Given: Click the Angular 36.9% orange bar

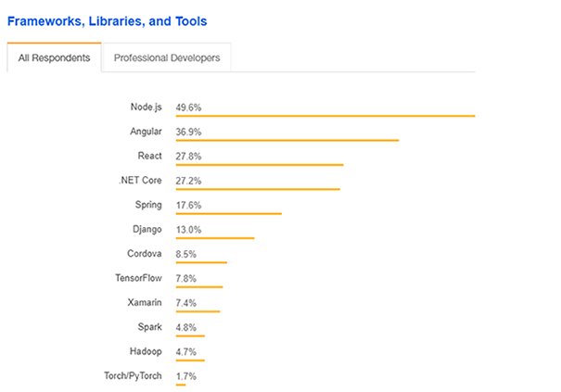Looking at the screenshot, I should click(287, 141).
